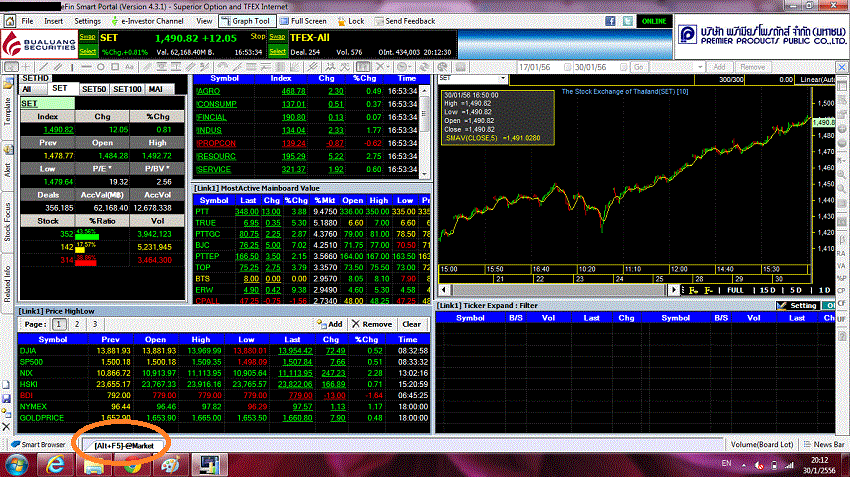This screenshot has height=477, width=850.
Task: Open the Related Info side panel
Action: (8, 283)
